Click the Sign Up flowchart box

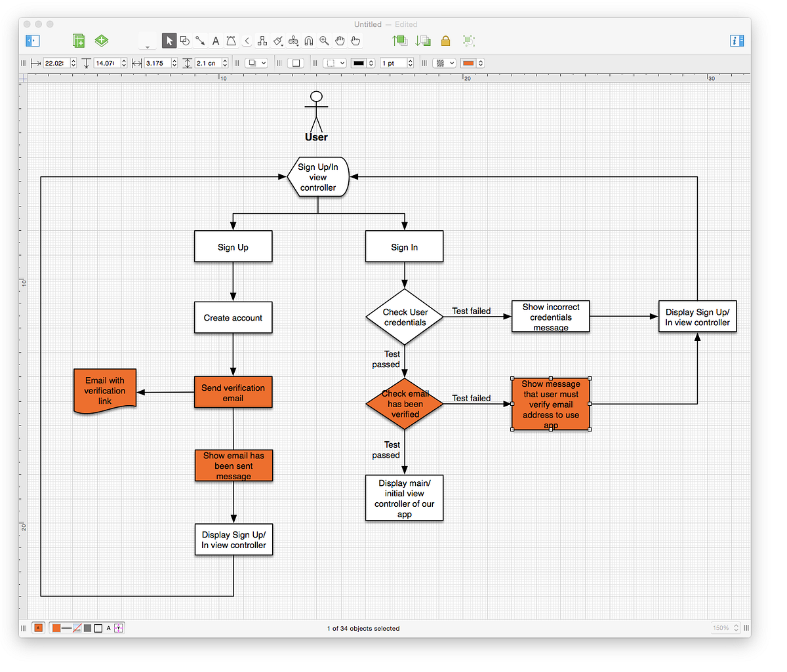[233, 247]
